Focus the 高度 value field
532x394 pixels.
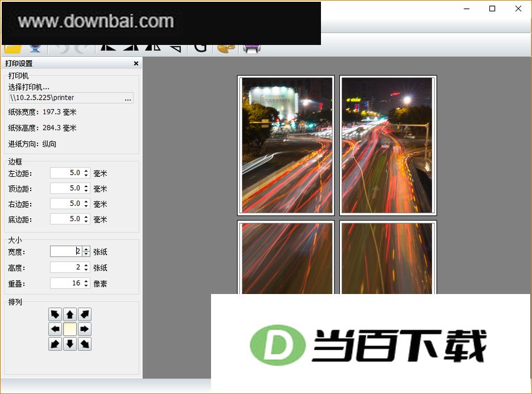coord(66,267)
